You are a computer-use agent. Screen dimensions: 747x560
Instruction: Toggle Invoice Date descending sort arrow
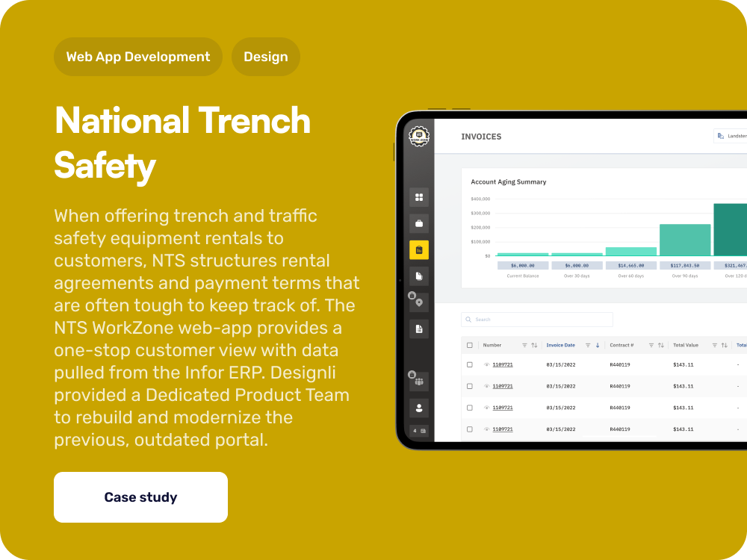point(598,345)
